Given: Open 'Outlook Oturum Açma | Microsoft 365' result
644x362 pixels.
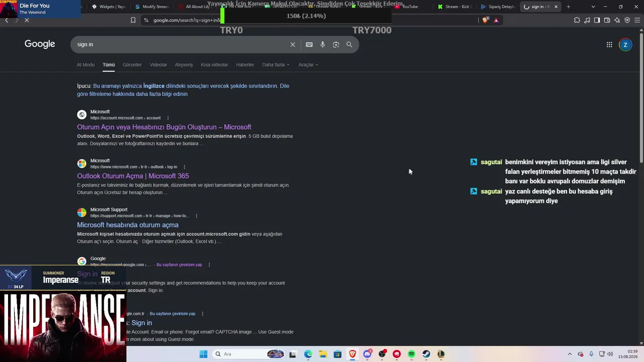Looking at the screenshot, I should [x=133, y=176].
